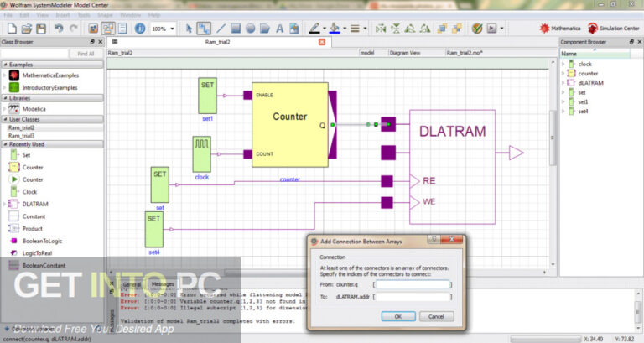This screenshot has width=644, height=343.
Task: Click the Rotate left icon
Action: [x=410, y=29]
